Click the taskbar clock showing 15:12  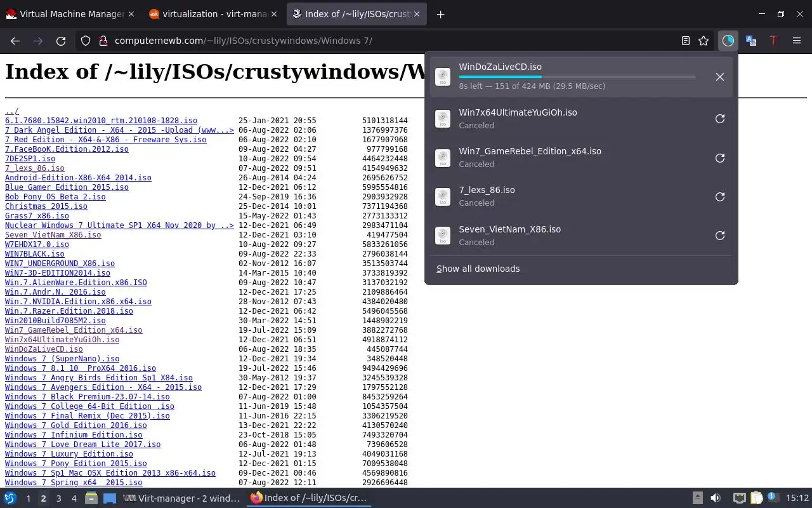tap(797, 498)
